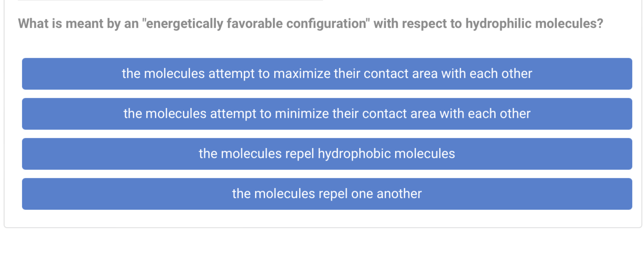Click the word "hydrophilic" in the question
Screen dimensions: 644x255
tap(498, 24)
